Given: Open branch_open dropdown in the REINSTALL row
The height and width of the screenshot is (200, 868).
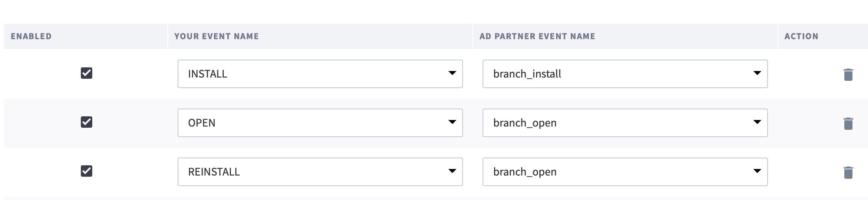Looking at the screenshot, I should pyautogui.click(x=625, y=172).
